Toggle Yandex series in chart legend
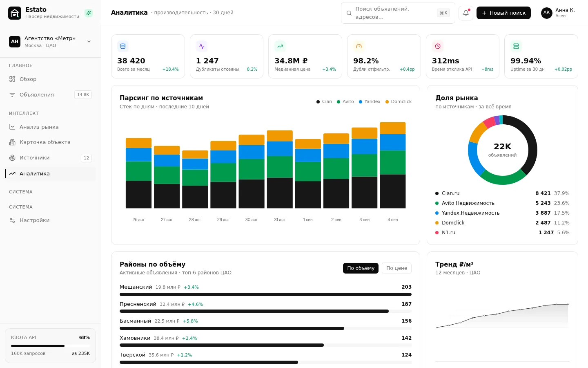Viewport: 588px width, 368px height. tap(370, 102)
